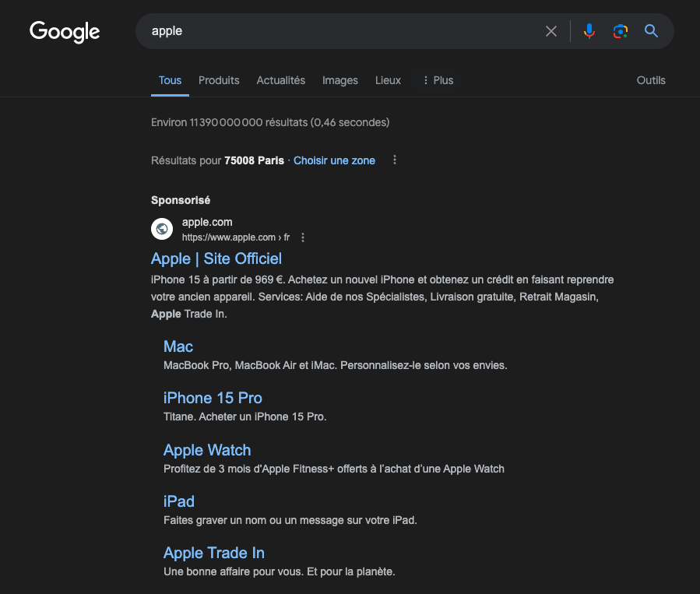The image size is (700, 594).
Task: Start voice search with microphone icon
Action: (x=589, y=31)
